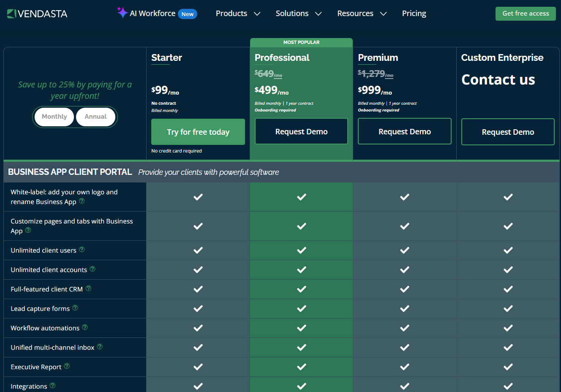
Task: Open the Products menu
Action: [231, 14]
